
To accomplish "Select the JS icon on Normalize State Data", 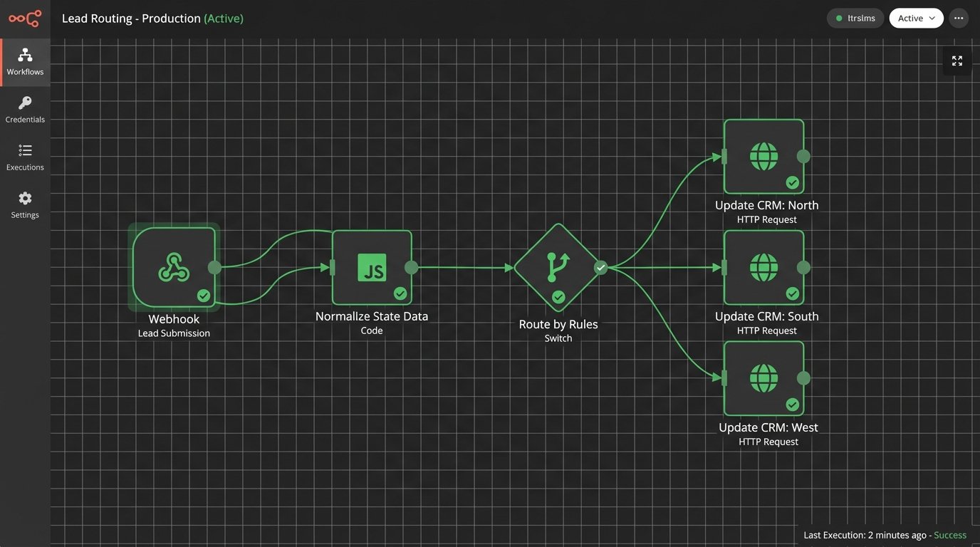I will click(371, 267).
